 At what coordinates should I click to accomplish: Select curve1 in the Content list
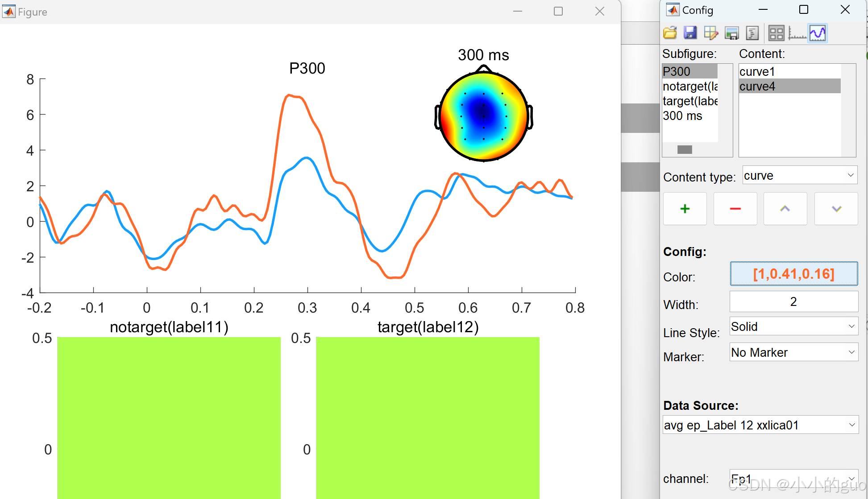point(790,71)
